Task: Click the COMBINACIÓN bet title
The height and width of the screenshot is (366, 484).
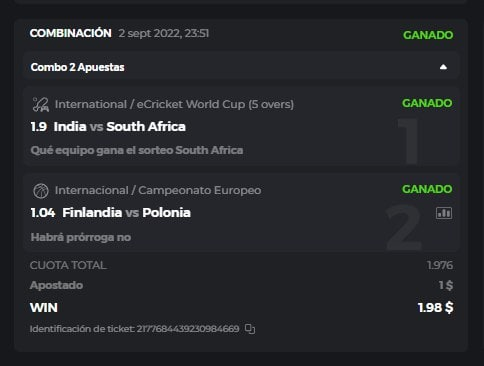Action: [71, 33]
